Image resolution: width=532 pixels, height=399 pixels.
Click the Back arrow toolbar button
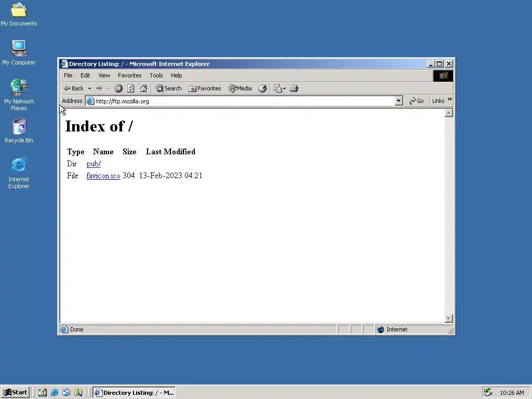[x=74, y=88]
